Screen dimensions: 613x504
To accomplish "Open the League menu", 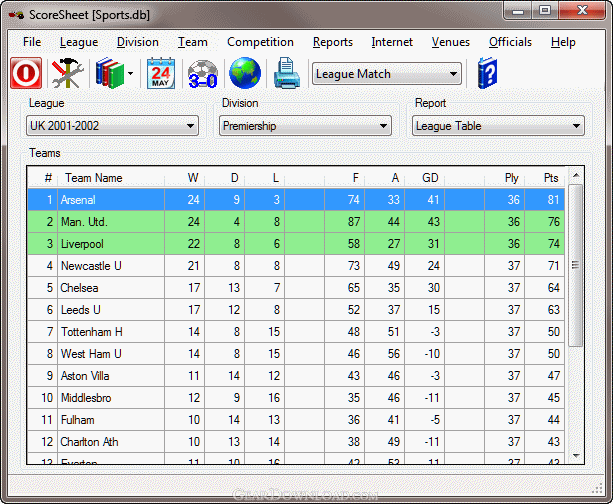I will point(79,42).
